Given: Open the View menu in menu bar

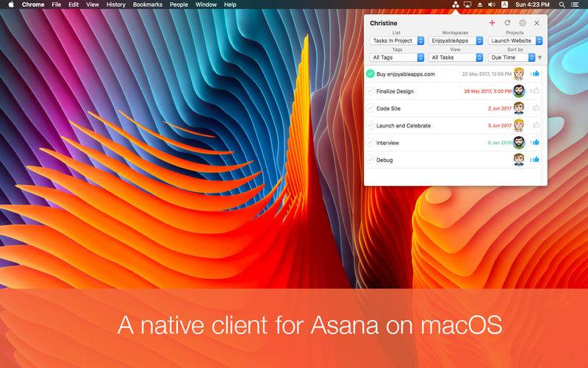Looking at the screenshot, I should tap(93, 4).
